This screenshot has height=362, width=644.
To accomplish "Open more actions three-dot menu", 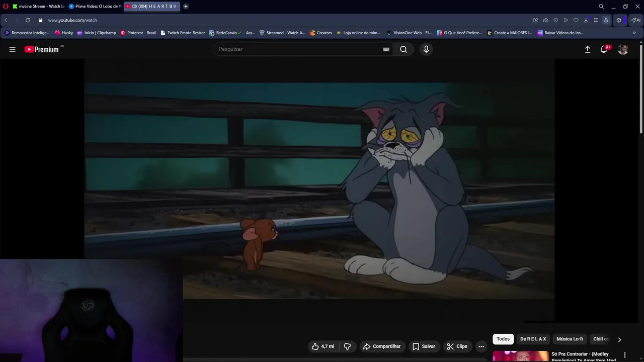I will point(481,346).
